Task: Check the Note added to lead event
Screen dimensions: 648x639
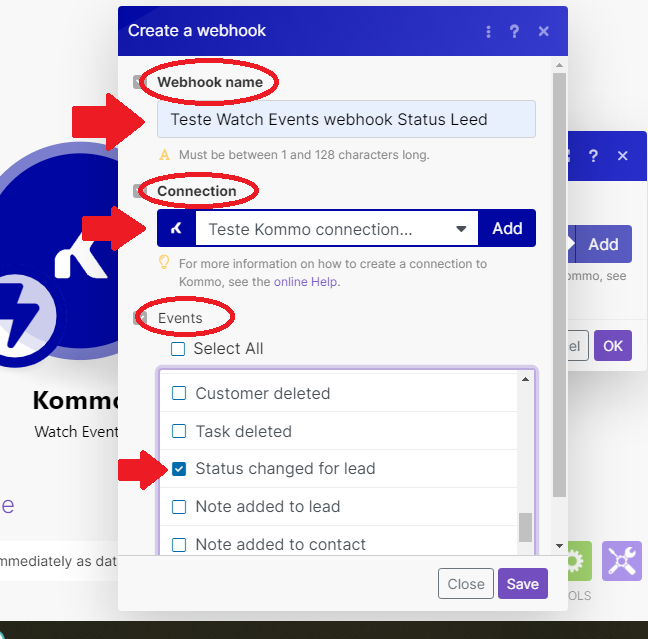Action: [179, 507]
